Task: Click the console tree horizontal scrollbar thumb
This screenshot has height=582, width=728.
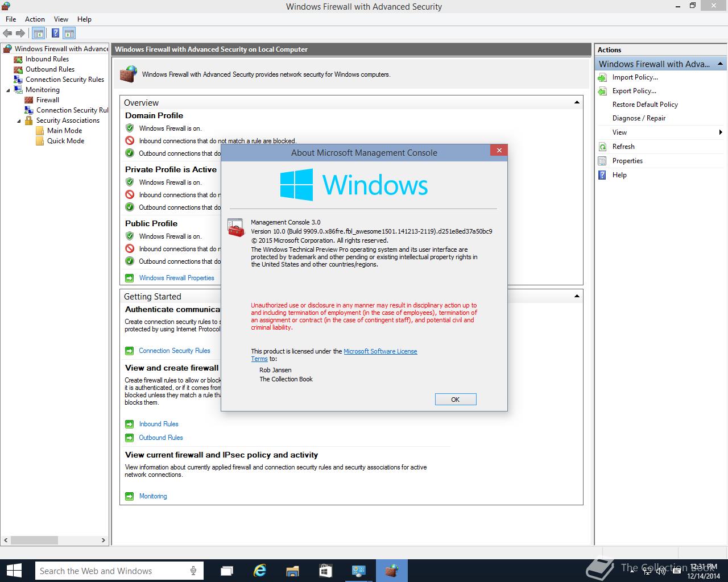Action: point(35,540)
